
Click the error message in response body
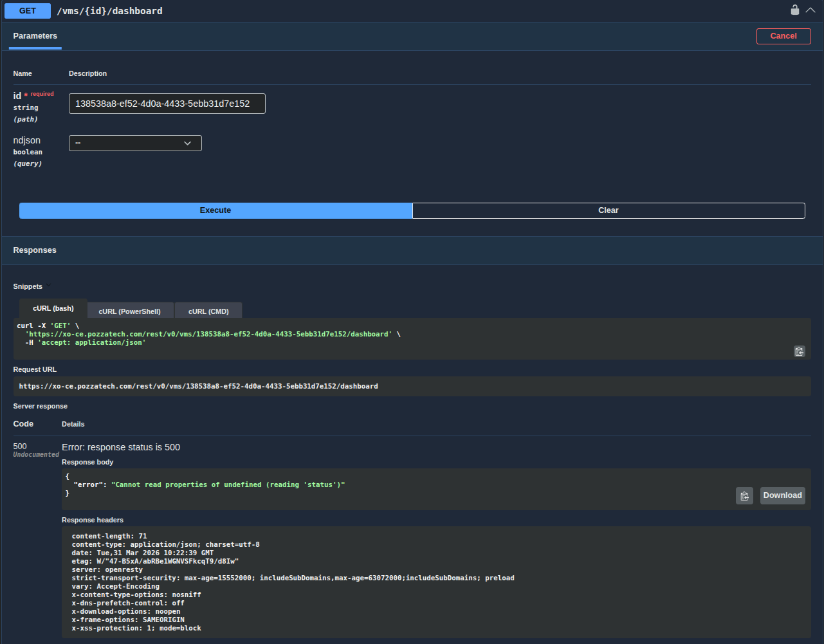[228, 484]
